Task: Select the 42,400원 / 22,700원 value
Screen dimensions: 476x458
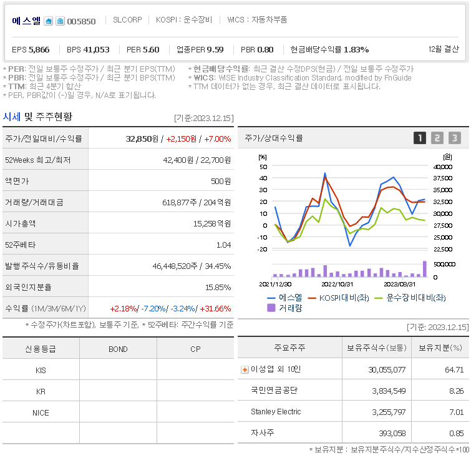Action: point(197,160)
